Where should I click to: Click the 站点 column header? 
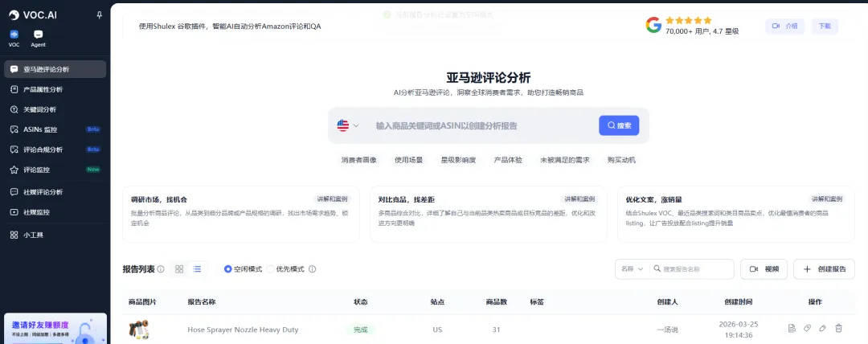(x=437, y=302)
